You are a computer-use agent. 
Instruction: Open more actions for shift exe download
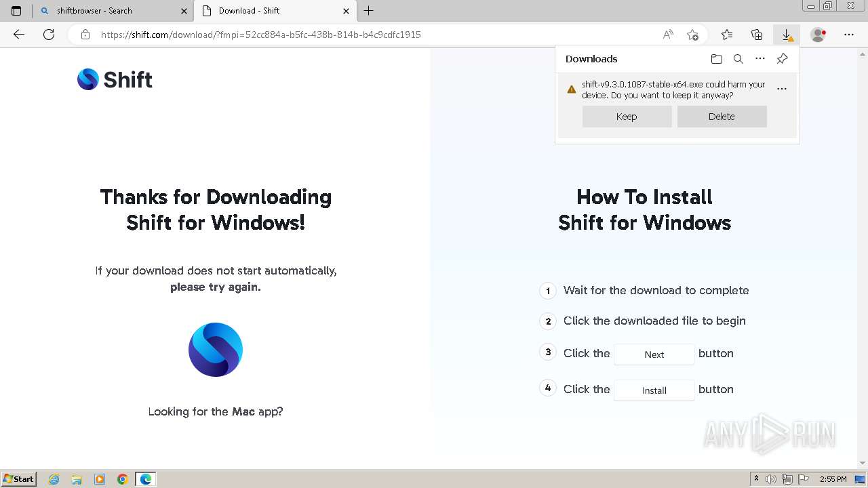[x=782, y=89]
